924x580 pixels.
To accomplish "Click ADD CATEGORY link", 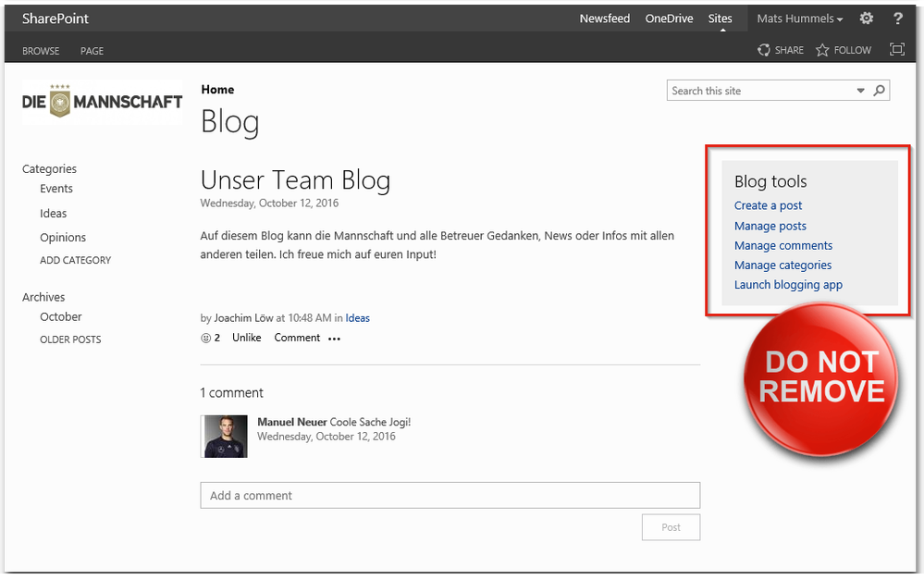I will tap(76, 261).
